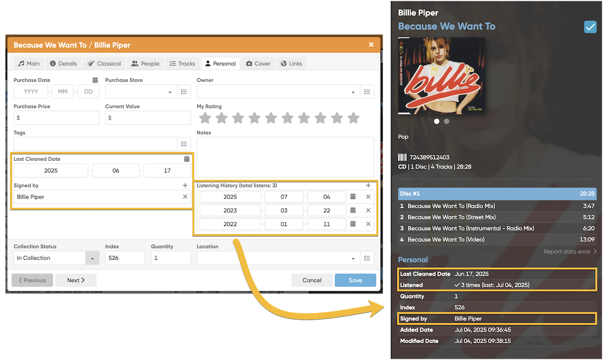The image size is (607, 364).
Task: Add a new Signed by entry
Action: (185, 185)
